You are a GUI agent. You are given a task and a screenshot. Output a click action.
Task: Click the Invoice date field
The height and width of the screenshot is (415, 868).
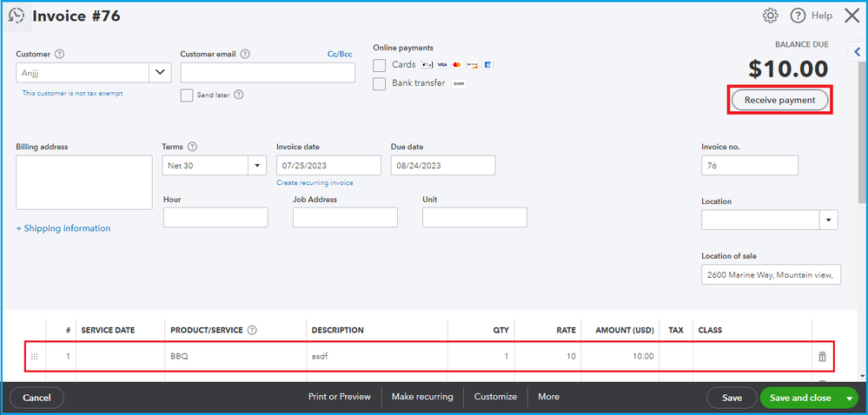point(328,166)
